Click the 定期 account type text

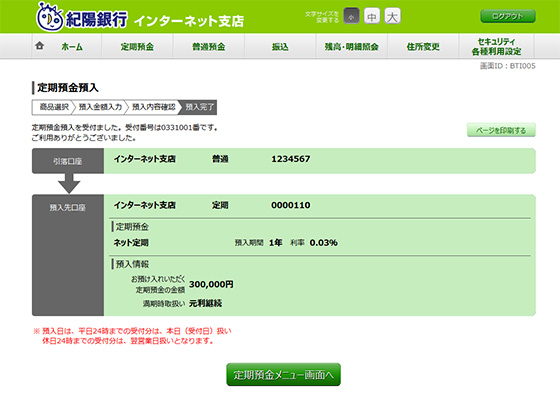click(x=220, y=205)
